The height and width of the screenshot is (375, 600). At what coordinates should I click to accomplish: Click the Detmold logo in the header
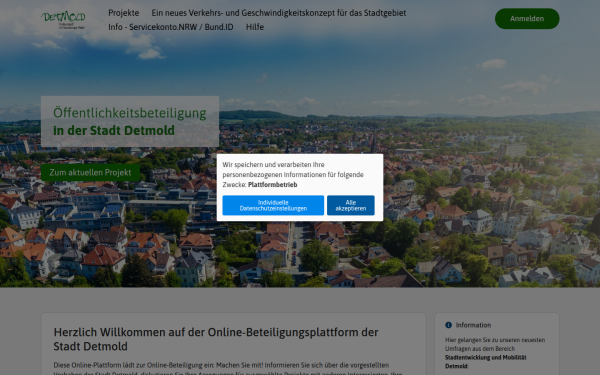64,20
